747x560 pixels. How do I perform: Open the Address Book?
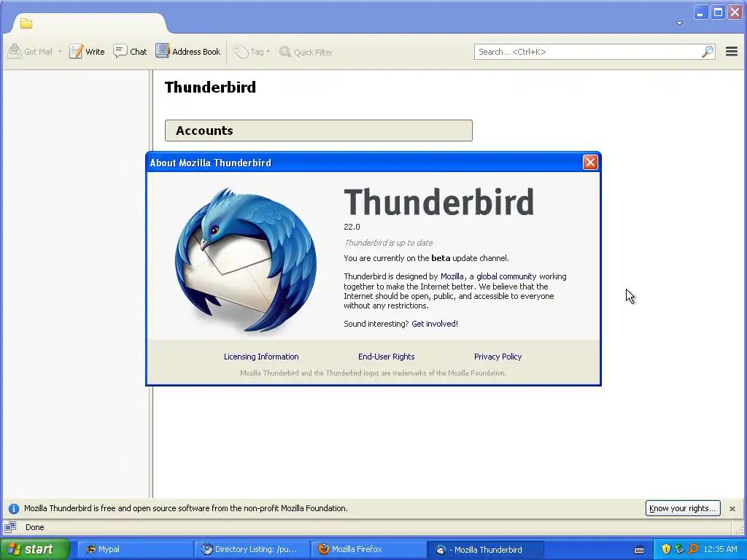(188, 52)
